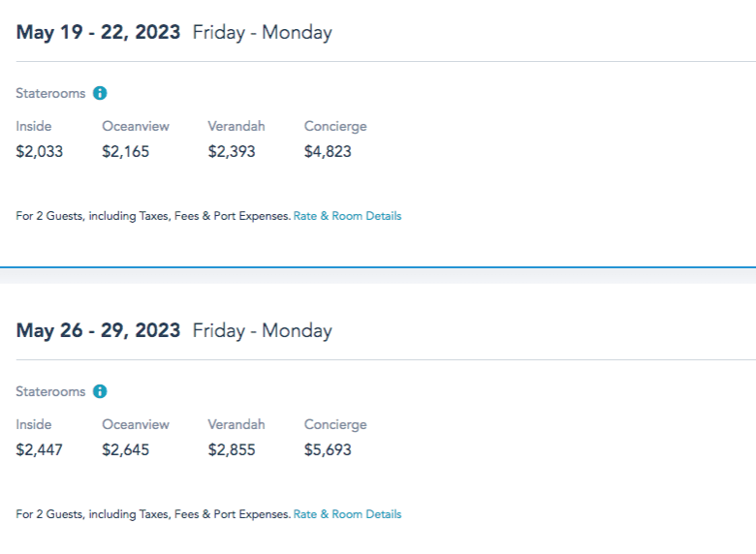Select the $2,033 Inside stateroom price

(x=40, y=152)
